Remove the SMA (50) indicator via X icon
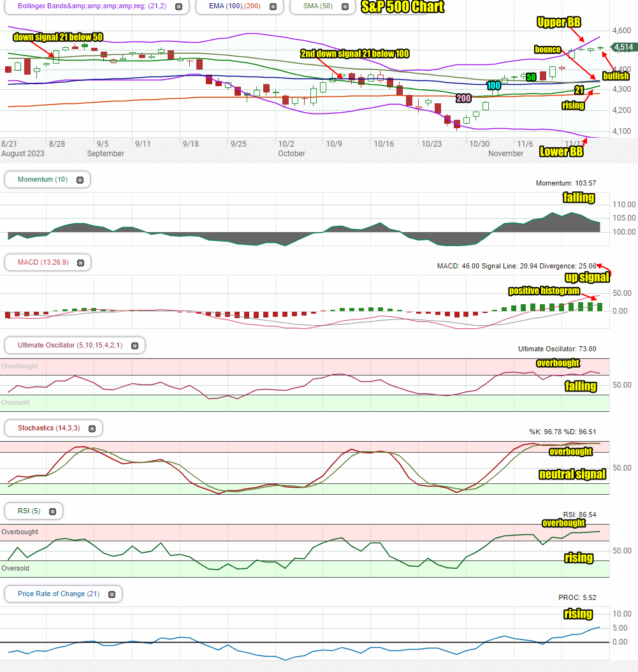The image size is (638, 672). pos(345,7)
